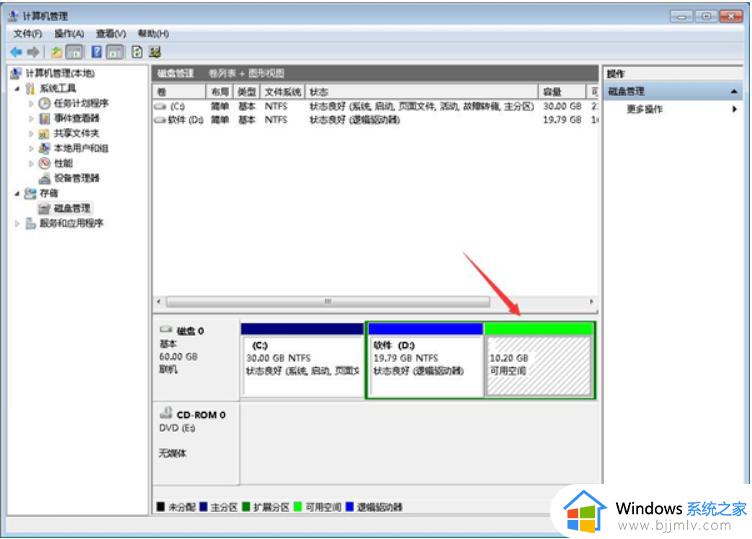Click the 共享文件夹 folder icon

(x=45, y=133)
